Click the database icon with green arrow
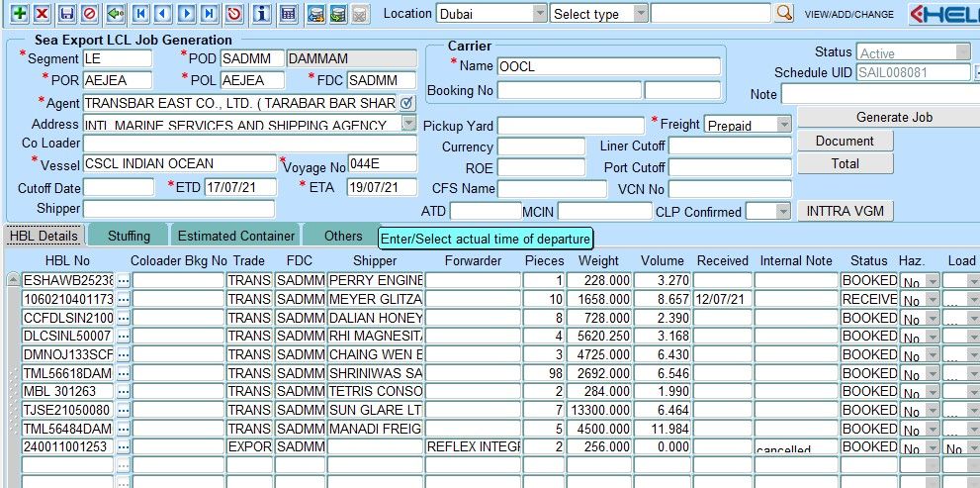Screen dimensions: 980x488 pyautogui.click(x=337, y=13)
